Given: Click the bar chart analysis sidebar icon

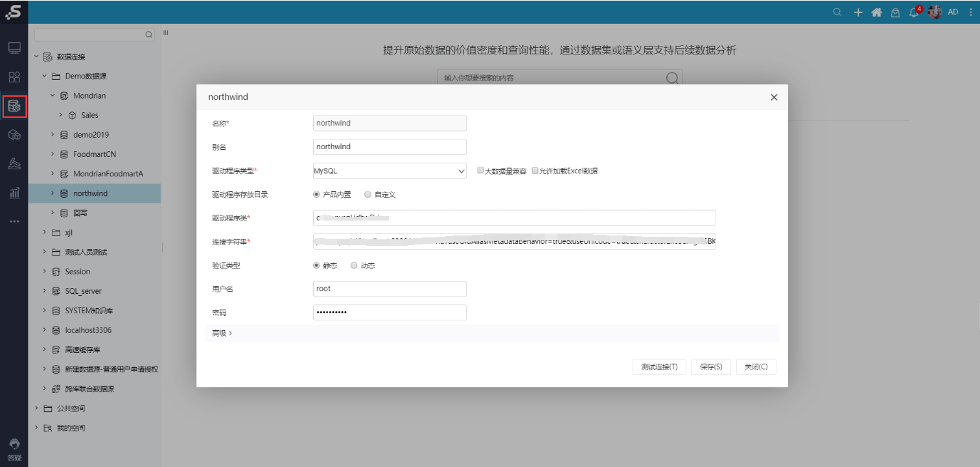Looking at the screenshot, I should point(14,193).
